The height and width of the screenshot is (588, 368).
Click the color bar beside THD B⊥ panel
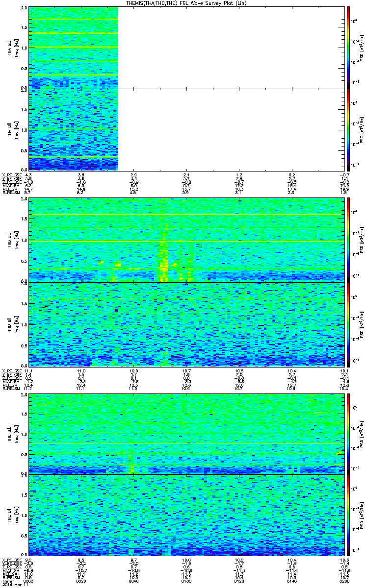point(348,240)
